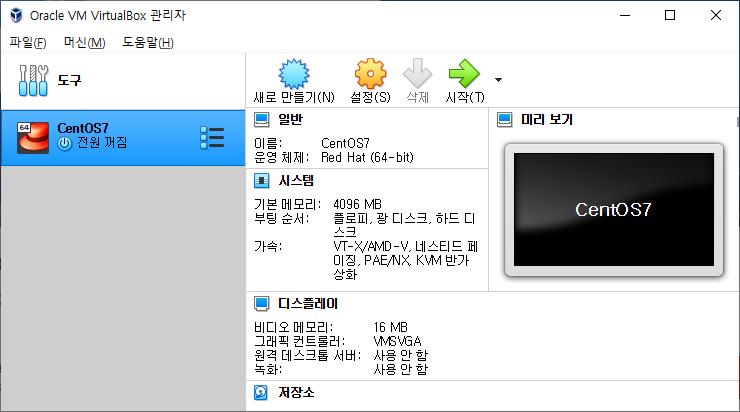Viewport: 740px width, 412px height.
Task: Click the 미리 보기 heading
Action: [547, 120]
